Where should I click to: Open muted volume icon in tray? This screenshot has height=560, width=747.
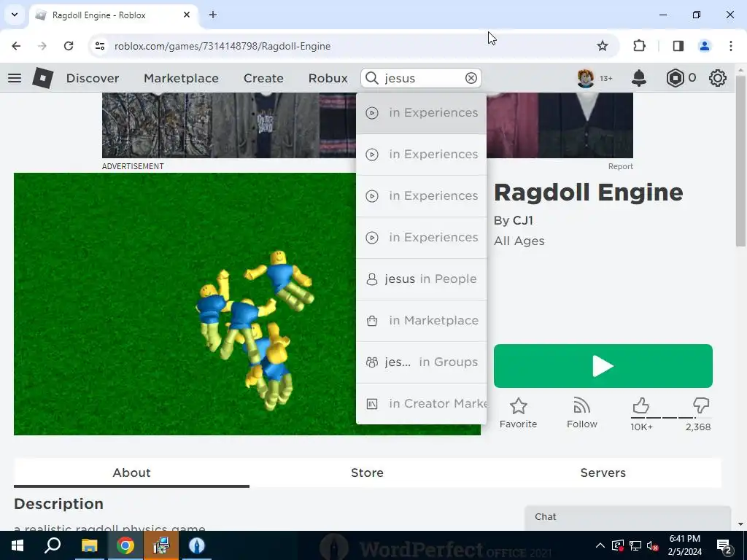tap(653, 545)
